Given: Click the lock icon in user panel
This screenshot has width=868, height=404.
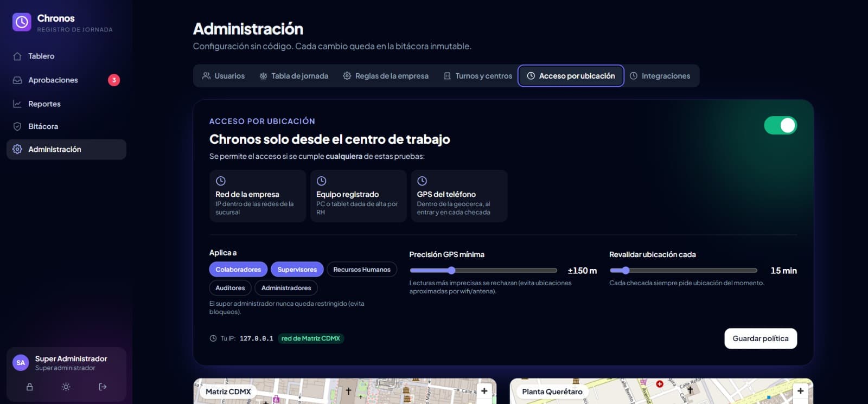Looking at the screenshot, I should (x=30, y=387).
